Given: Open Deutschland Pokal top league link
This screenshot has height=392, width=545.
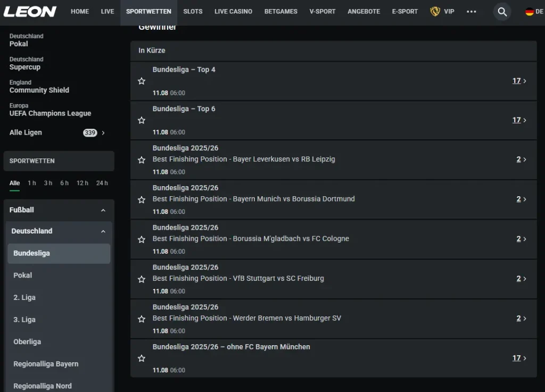Looking at the screenshot, I should [x=27, y=40].
